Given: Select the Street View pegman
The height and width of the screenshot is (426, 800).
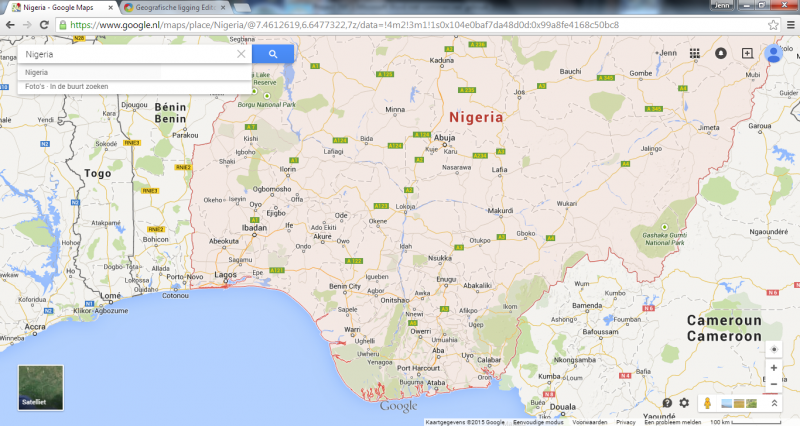Looking at the screenshot, I should [707, 403].
